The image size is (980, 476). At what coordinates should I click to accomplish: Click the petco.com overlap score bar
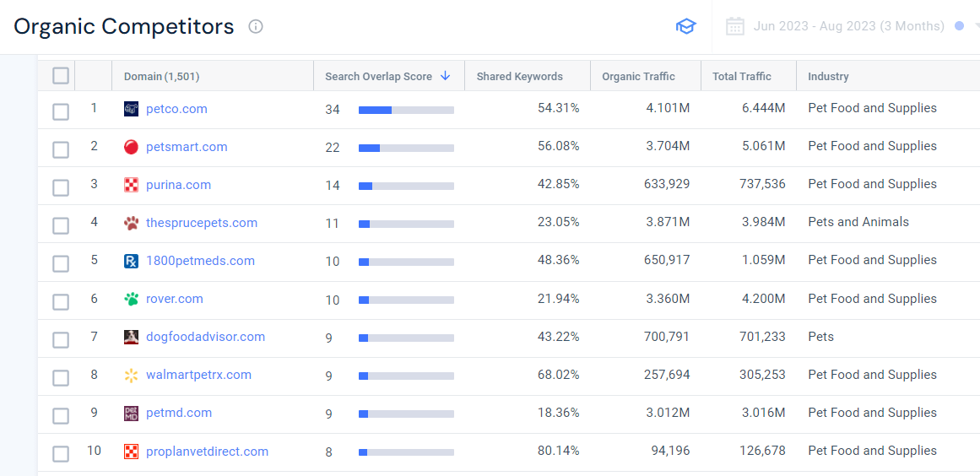click(x=406, y=110)
